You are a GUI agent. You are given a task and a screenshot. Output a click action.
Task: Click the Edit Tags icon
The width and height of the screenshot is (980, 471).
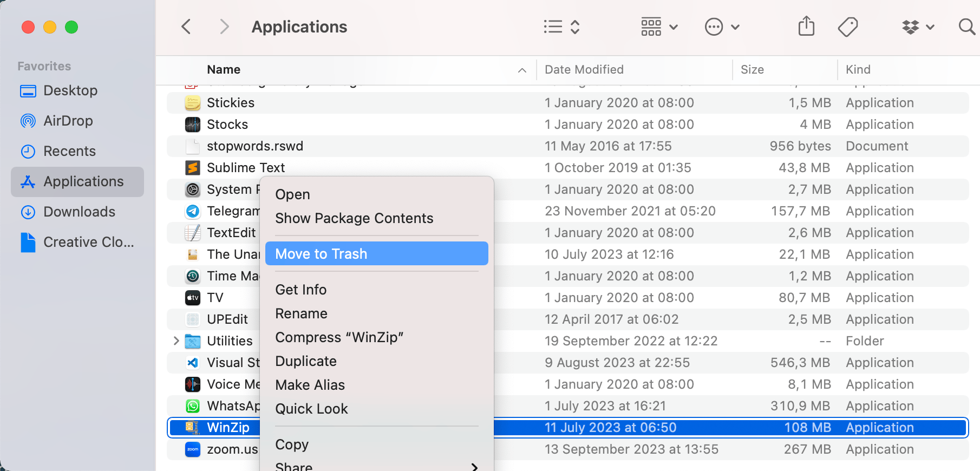[848, 27]
